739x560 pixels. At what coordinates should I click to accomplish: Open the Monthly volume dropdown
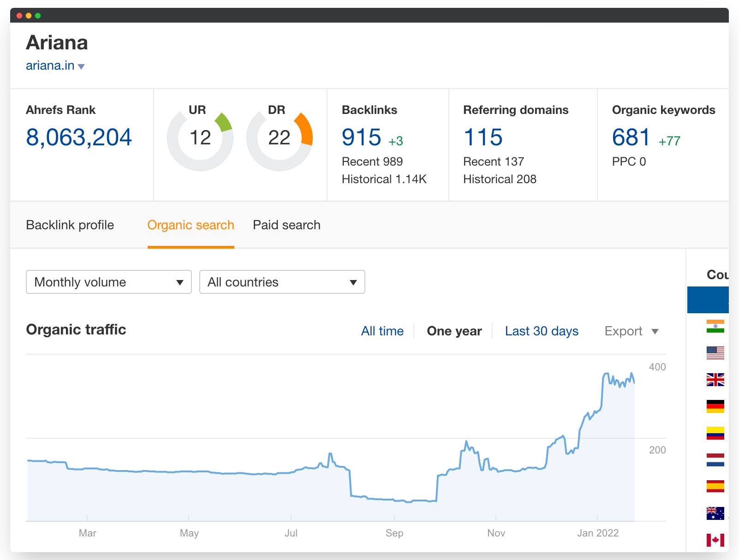coord(109,282)
